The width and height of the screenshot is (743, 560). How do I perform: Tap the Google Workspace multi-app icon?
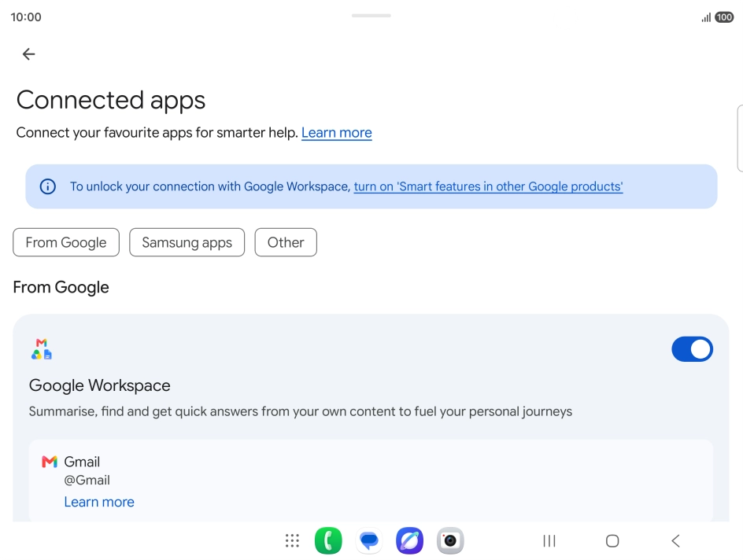[x=42, y=349]
